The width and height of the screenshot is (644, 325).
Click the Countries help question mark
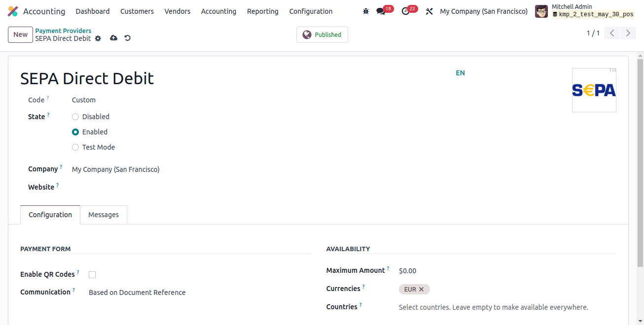(360, 305)
